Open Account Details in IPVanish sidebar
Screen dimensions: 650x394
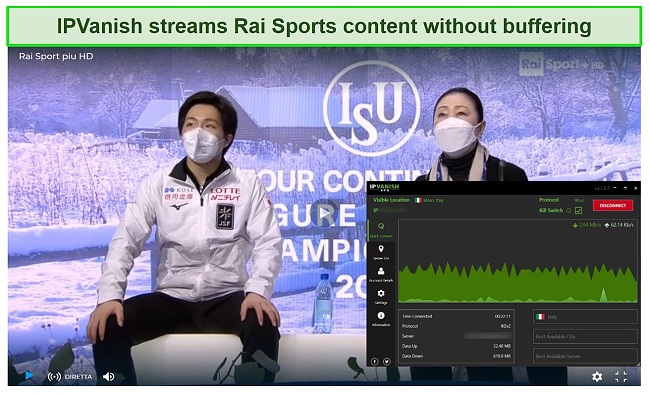[x=381, y=275]
